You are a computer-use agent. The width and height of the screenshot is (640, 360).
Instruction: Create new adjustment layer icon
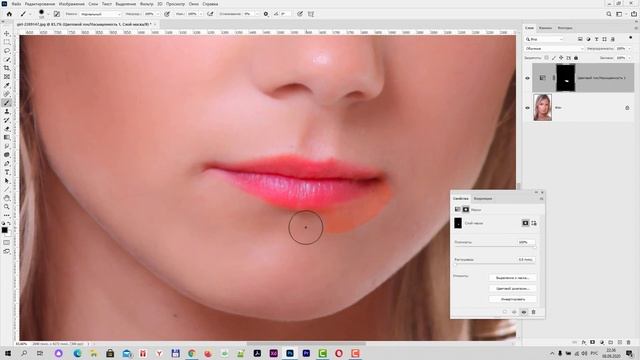click(602, 342)
